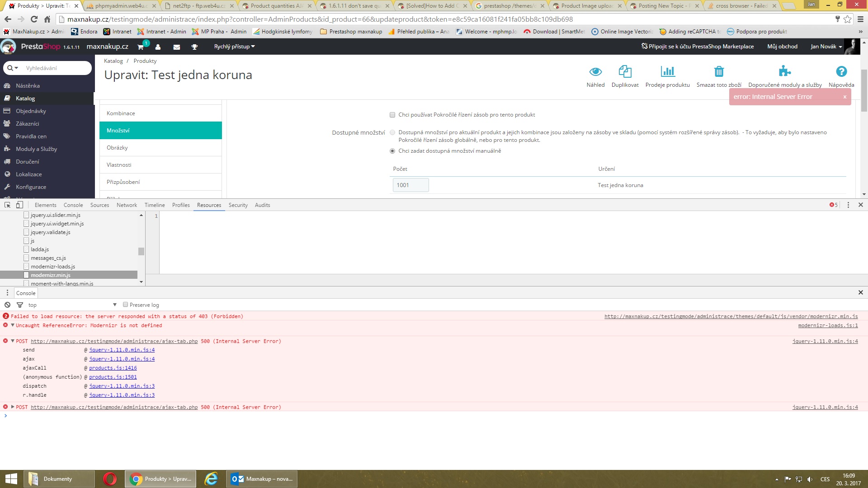Click the Duplikovat product icon
This screenshot has height=488, width=868.
tap(625, 72)
